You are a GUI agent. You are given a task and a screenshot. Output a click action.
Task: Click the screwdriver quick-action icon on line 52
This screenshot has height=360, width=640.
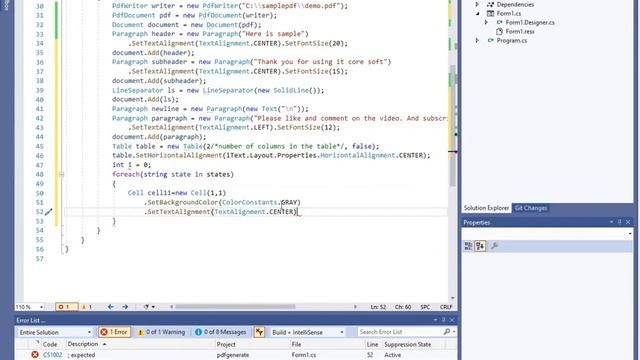(49, 212)
